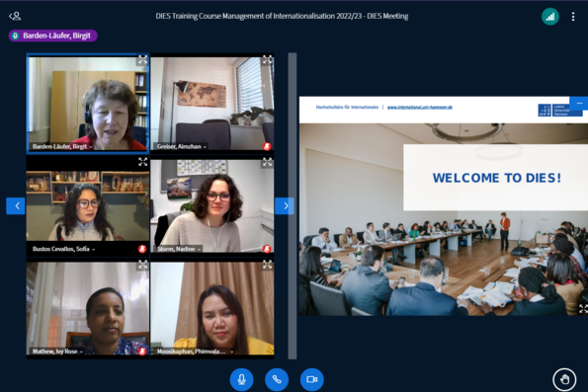Expand Greiser, Aimzhan name dropdown
This screenshot has height=392, width=588.
coord(182,146)
